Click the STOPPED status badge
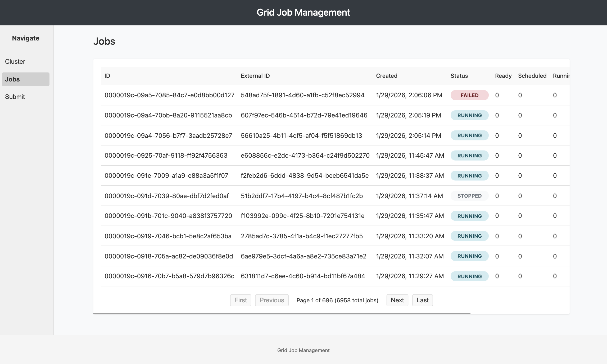The image size is (607, 364). click(469, 196)
